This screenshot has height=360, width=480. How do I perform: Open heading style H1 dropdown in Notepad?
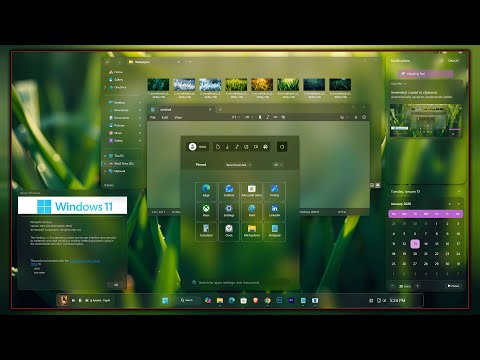(236, 117)
